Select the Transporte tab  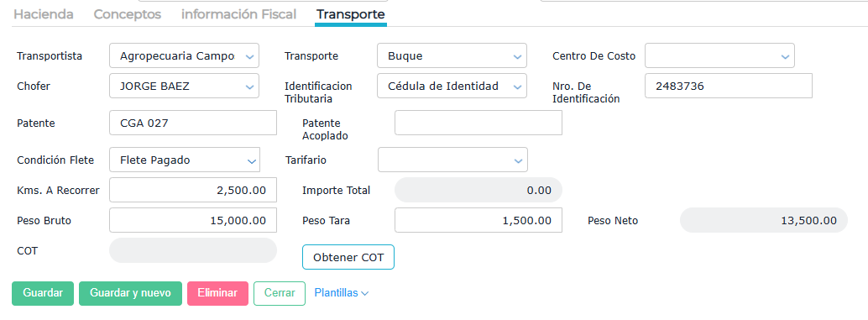(x=350, y=14)
